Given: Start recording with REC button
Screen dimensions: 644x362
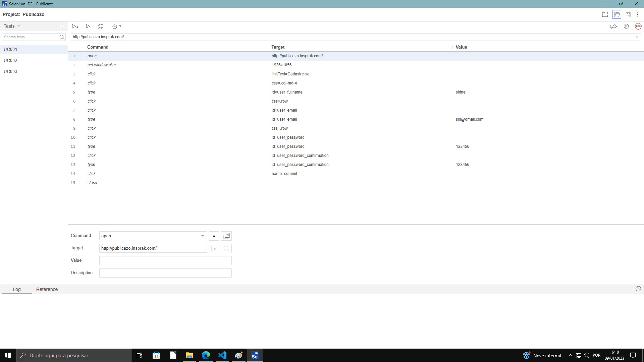Looking at the screenshot, I should point(638,26).
